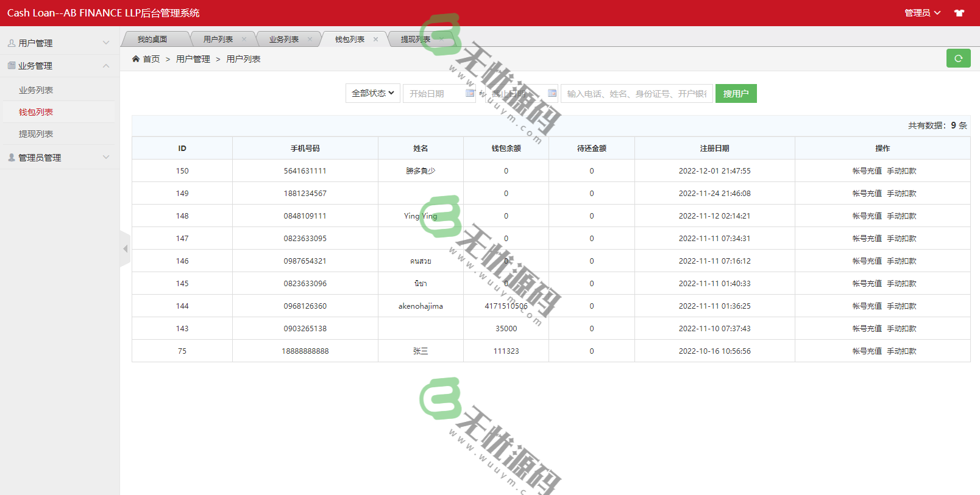Click 手动扣款 for user ID 146
980x495 pixels.
point(902,261)
